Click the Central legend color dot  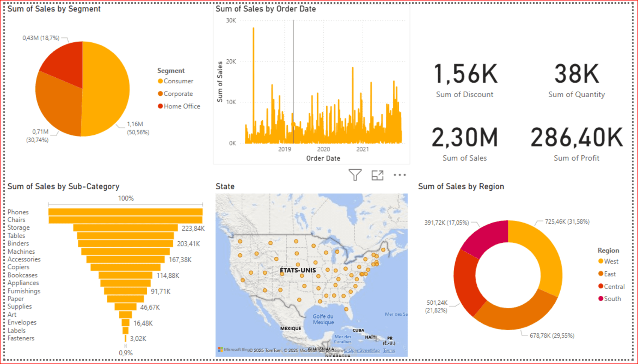click(x=601, y=286)
